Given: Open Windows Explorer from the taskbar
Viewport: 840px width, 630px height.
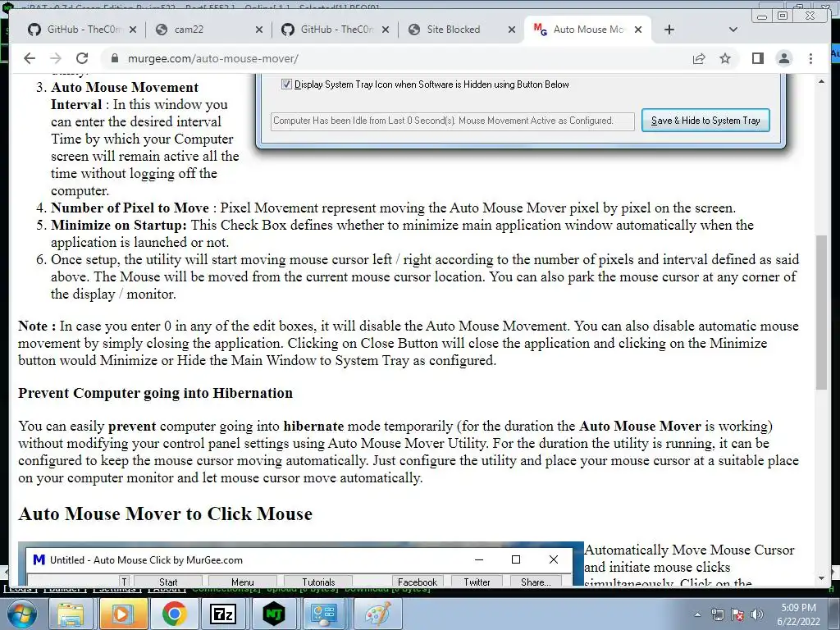Looking at the screenshot, I should click(71, 614).
